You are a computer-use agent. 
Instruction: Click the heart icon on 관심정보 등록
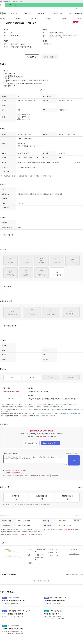click(28, 57)
